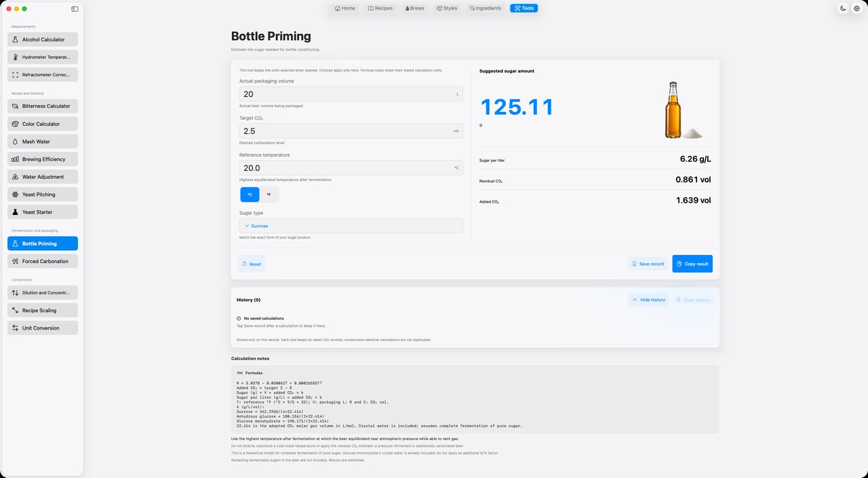868x478 pixels.
Task: Select Bottle Priming in the sidebar
Action: click(43, 243)
